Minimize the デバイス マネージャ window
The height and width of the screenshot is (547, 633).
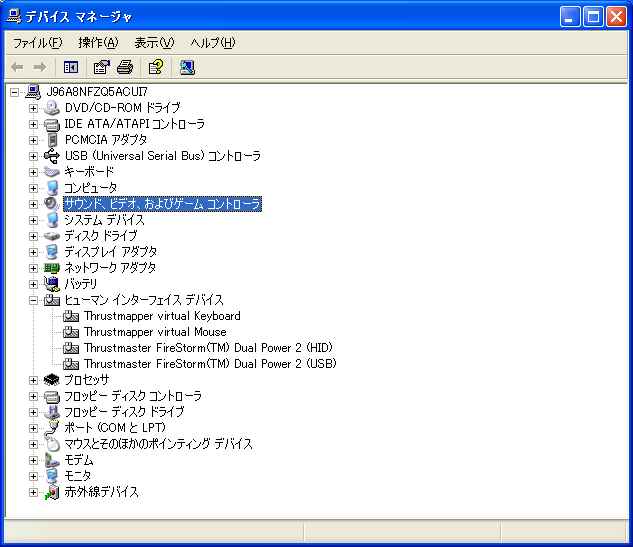570,17
